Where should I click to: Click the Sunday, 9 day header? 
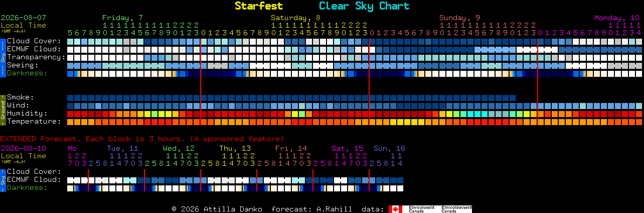459,18
